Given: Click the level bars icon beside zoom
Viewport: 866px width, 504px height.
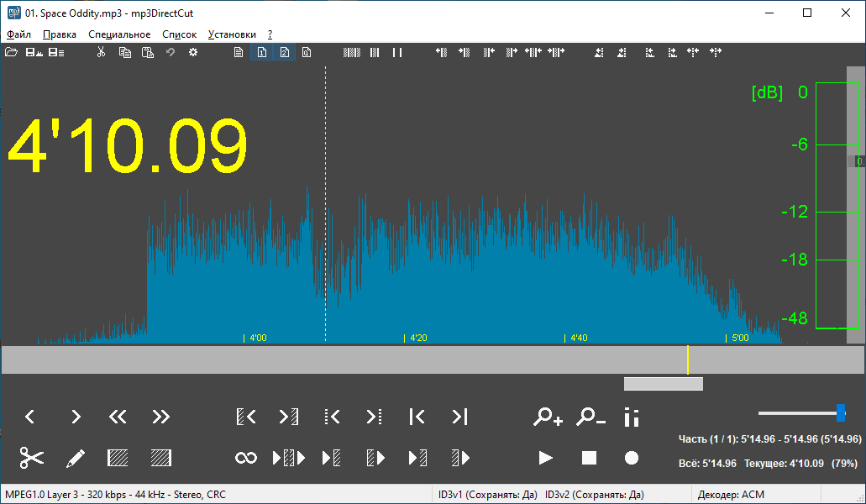Looking at the screenshot, I should tap(632, 417).
